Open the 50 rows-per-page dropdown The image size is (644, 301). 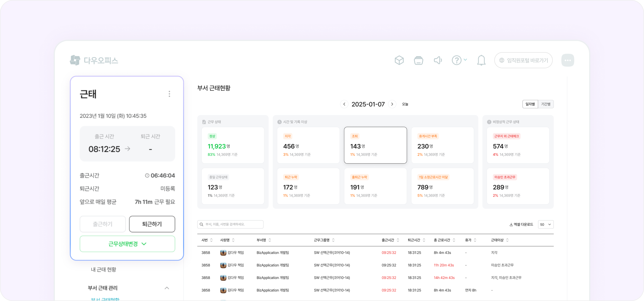546,224
